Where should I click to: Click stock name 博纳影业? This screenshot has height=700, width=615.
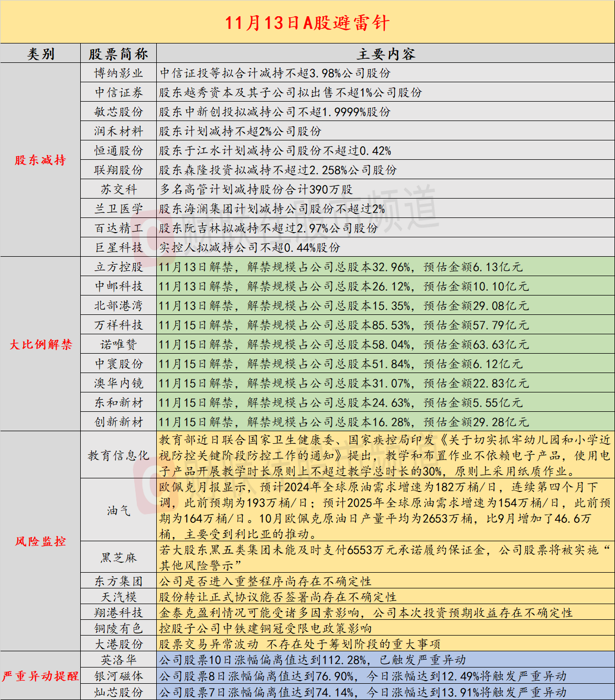click(118, 73)
